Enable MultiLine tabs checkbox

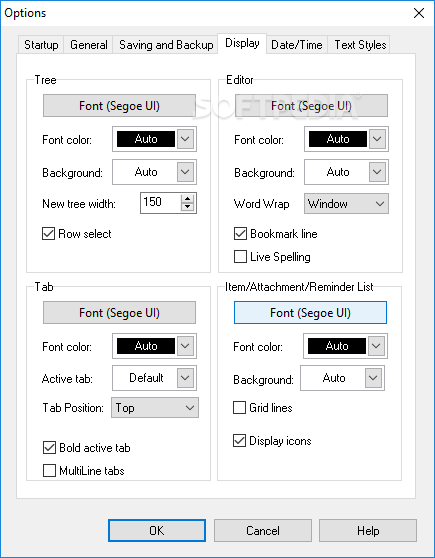(x=49, y=470)
